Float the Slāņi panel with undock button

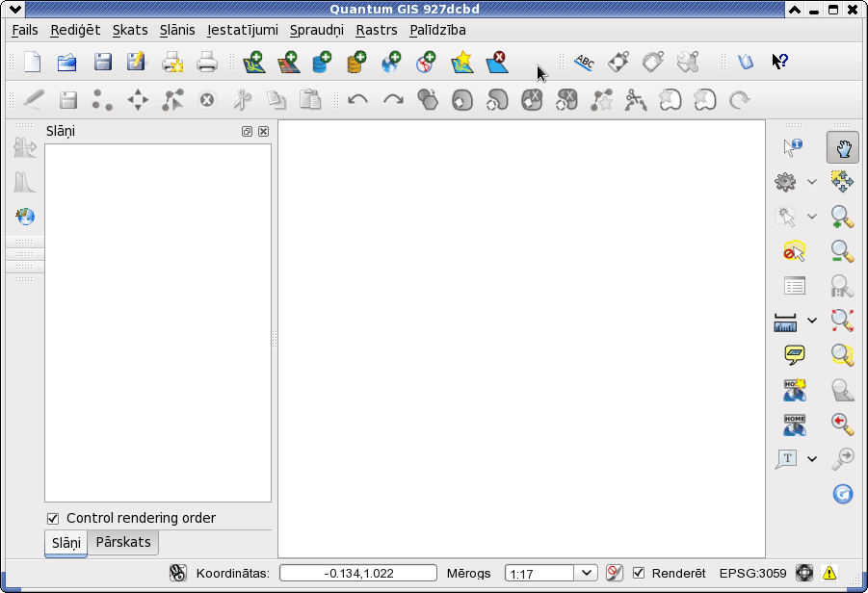247,131
